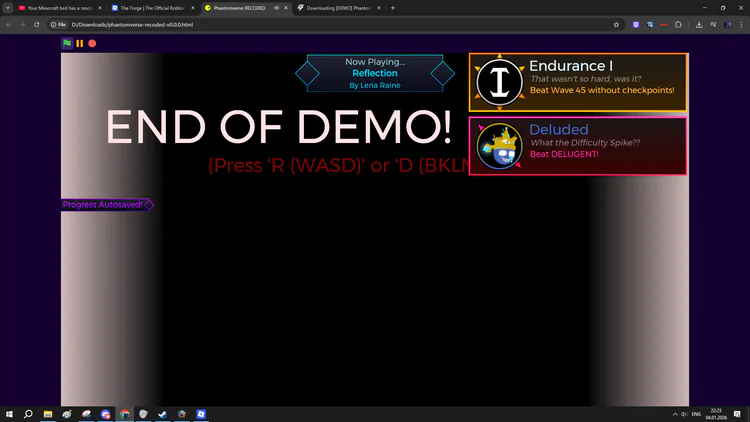The height and width of the screenshot is (422, 750).
Task: Click the File site info chip
Action: click(x=58, y=24)
